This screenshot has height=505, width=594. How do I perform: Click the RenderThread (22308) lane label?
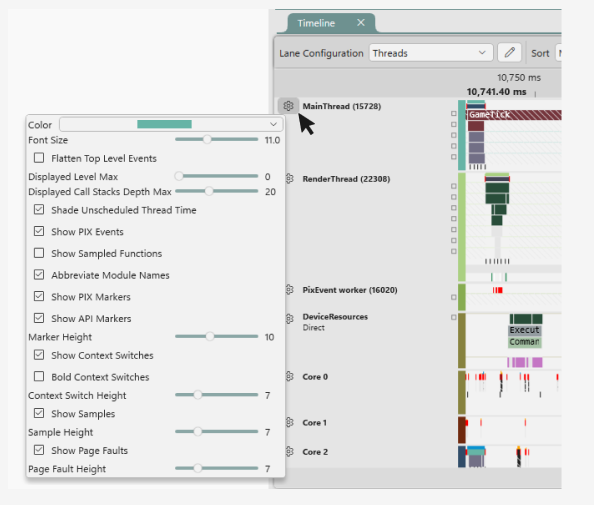(346, 179)
